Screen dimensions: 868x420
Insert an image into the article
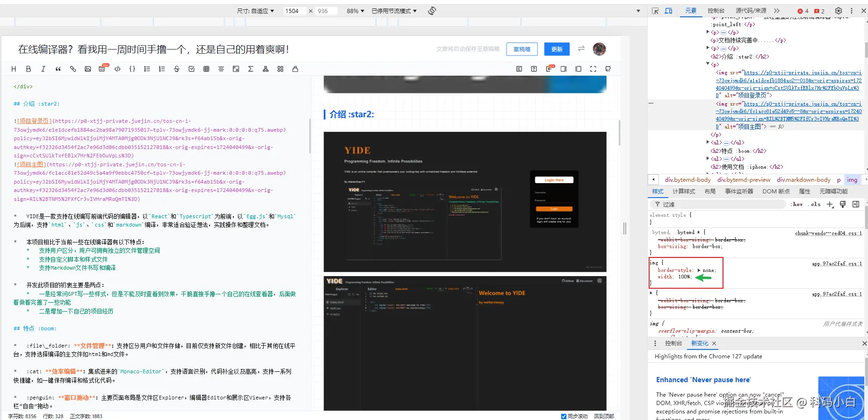click(x=87, y=69)
